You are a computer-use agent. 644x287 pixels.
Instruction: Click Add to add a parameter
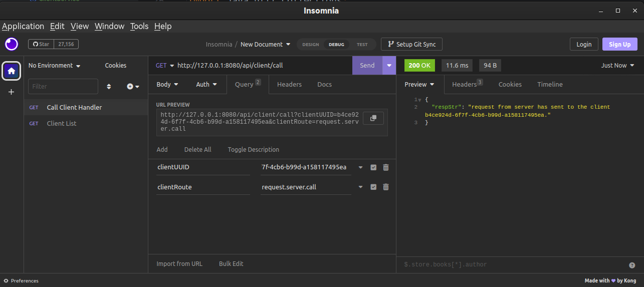tap(162, 150)
